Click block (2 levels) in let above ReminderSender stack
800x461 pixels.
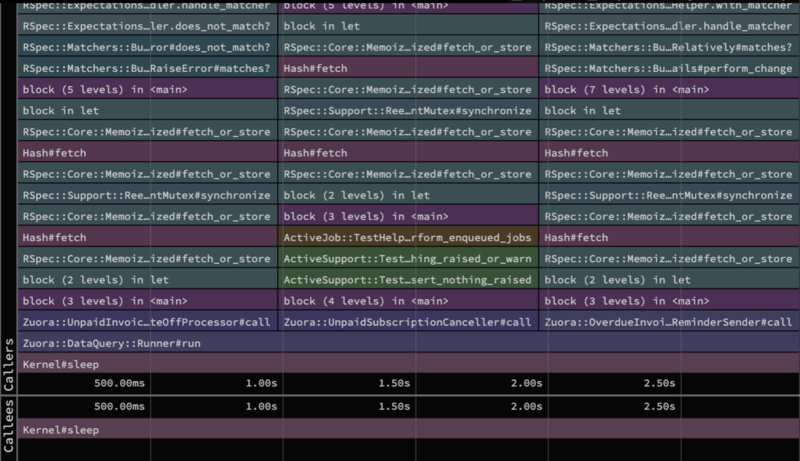[669, 279]
